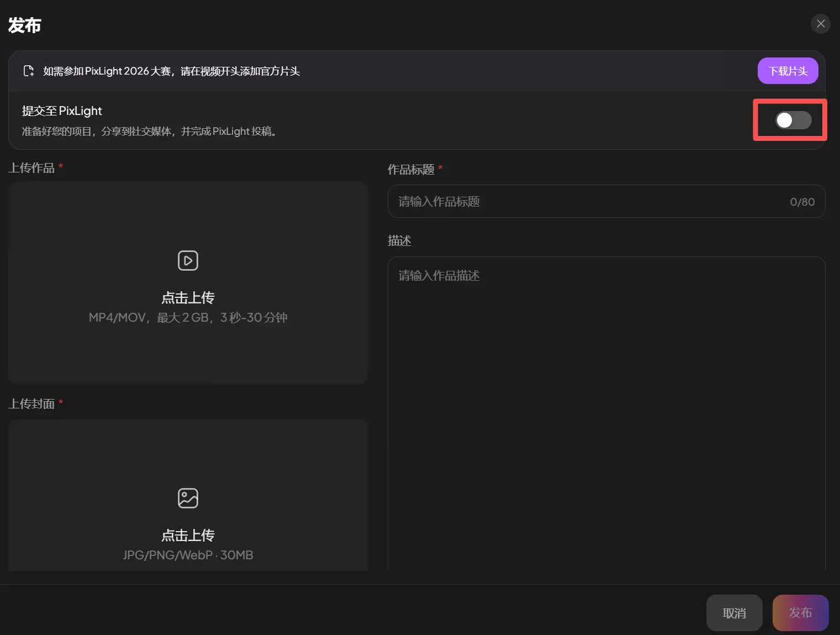Click the 下载片头 button

tap(788, 71)
